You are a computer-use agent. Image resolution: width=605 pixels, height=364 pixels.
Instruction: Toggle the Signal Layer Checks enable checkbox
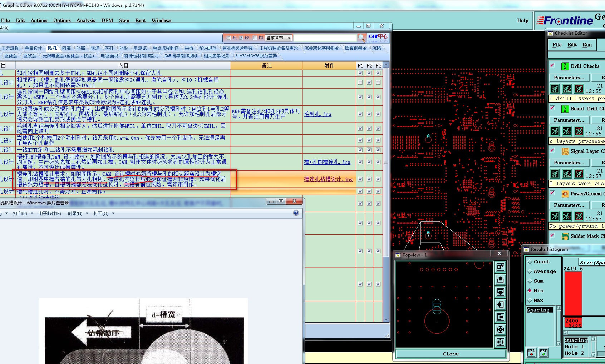pyautogui.click(x=552, y=150)
